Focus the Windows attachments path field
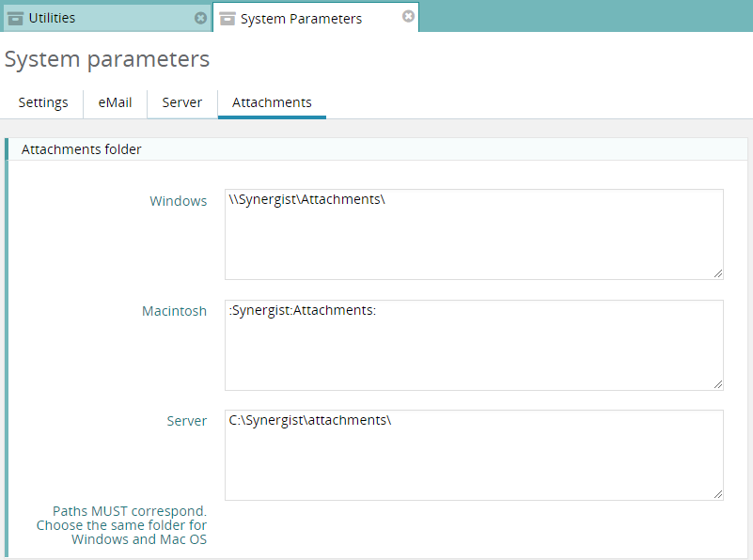This screenshot has width=753, height=560. click(x=474, y=234)
